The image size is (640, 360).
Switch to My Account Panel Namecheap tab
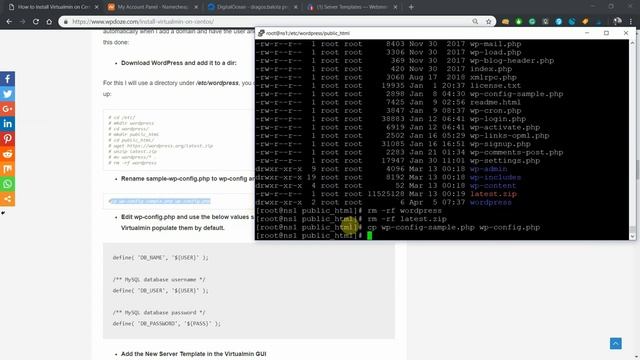(152, 7)
